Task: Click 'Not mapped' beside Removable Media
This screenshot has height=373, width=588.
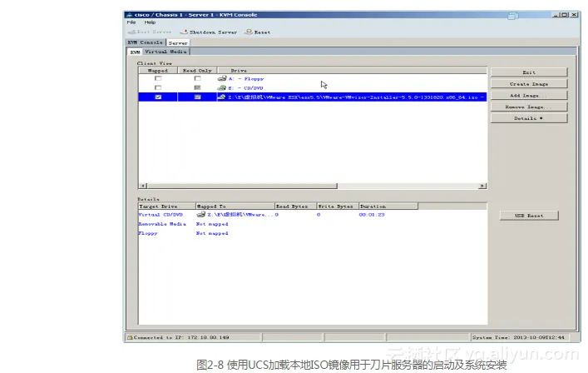Action: click(x=212, y=224)
